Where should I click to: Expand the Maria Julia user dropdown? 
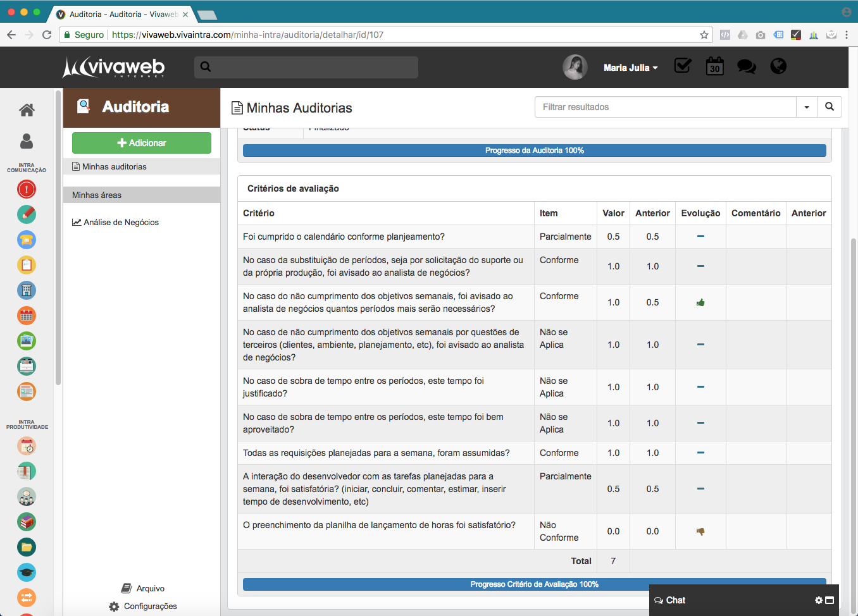[630, 68]
